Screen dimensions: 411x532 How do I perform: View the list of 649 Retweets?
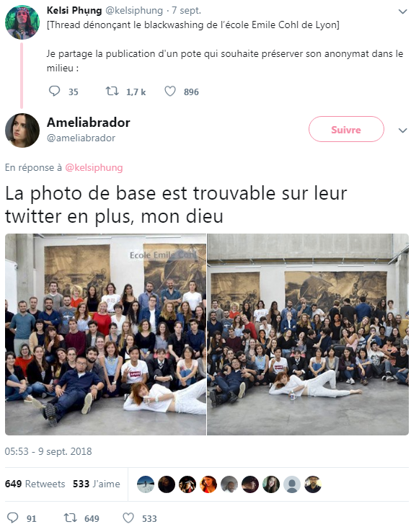point(35,484)
